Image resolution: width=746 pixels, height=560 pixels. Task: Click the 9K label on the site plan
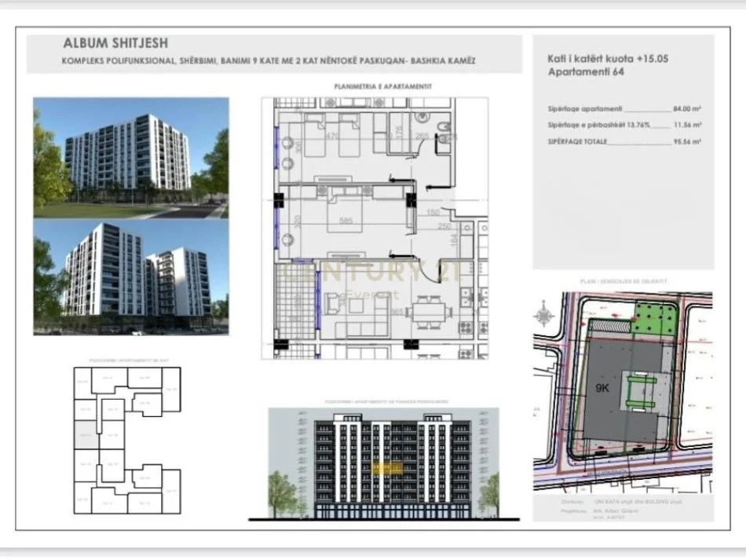coord(602,388)
